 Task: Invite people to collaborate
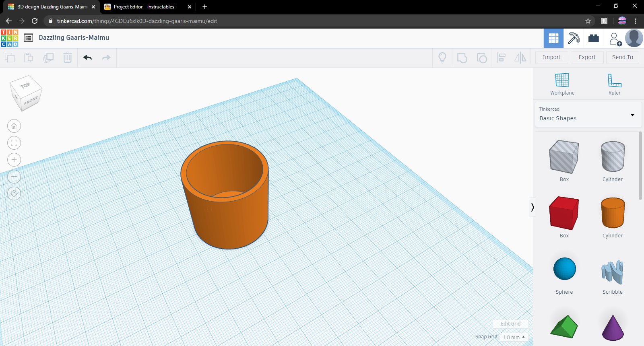pyautogui.click(x=615, y=39)
